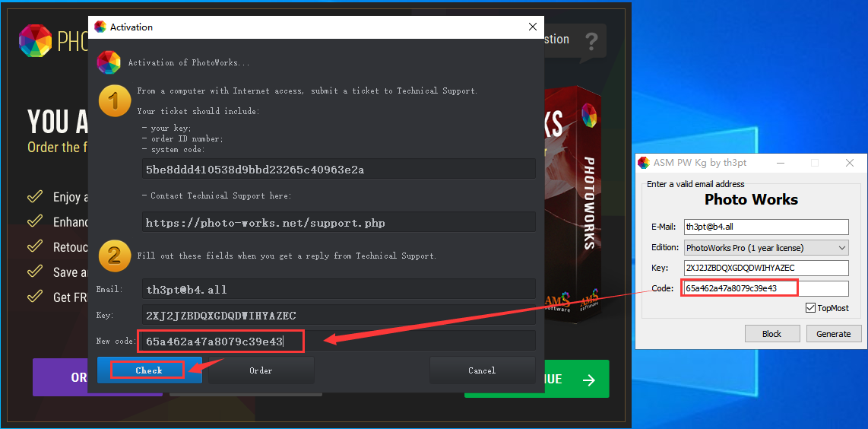Click the checkmark beside 'Enhance' line
This screenshot has height=429, width=868.
tap(36, 221)
